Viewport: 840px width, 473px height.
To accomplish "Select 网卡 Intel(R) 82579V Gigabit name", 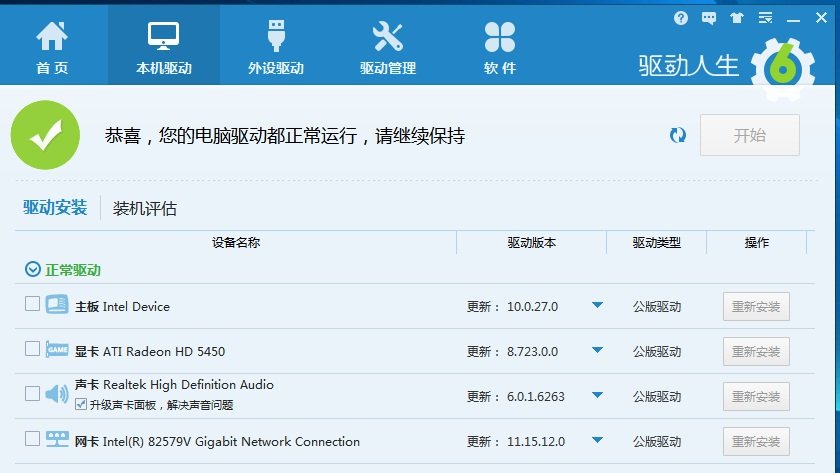I will (x=217, y=441).
